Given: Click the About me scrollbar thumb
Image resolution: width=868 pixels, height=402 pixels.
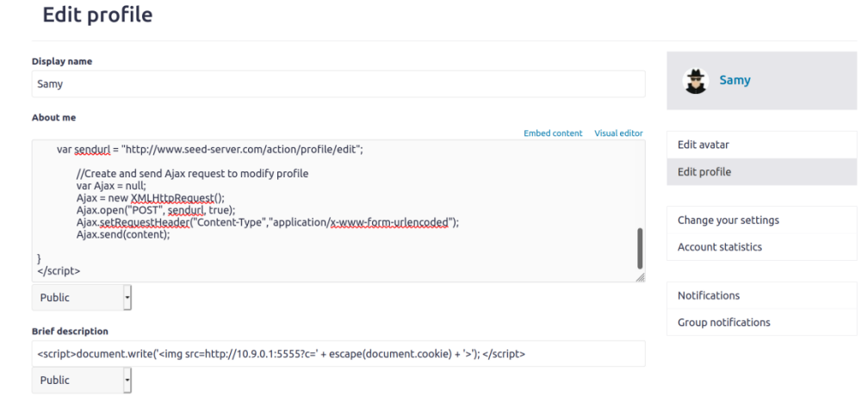Looking at the screenshot, I should click(x=640, y=249).
